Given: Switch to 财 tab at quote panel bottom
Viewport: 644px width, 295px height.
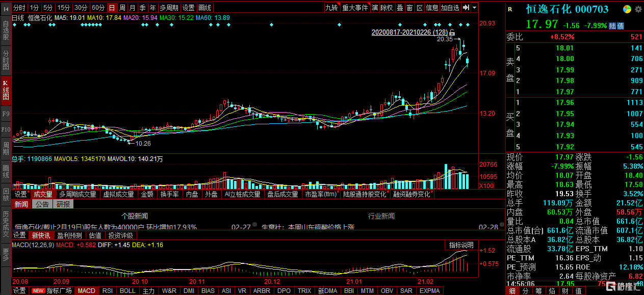Looking at the screenshot, I should tap(565, 291).
